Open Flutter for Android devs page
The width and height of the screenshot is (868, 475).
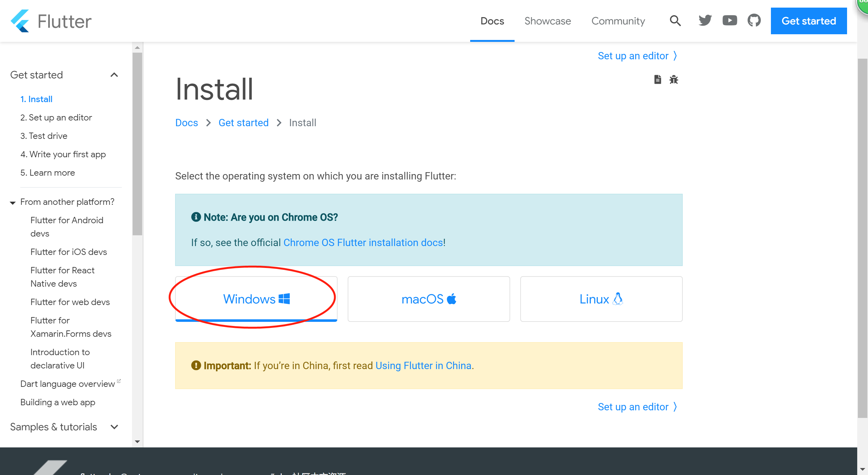67,227
